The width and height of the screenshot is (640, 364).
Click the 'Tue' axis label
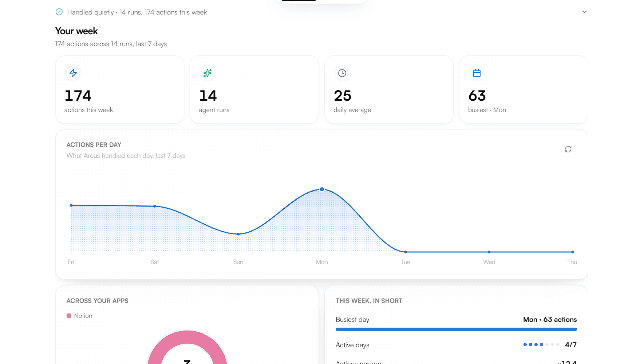(x=406, y=262)
